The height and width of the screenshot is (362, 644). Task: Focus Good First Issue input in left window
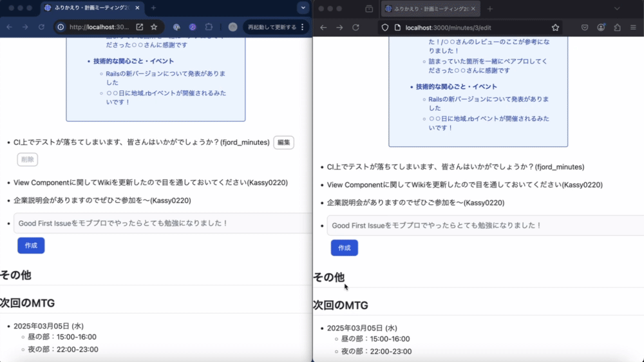[163, 223]
